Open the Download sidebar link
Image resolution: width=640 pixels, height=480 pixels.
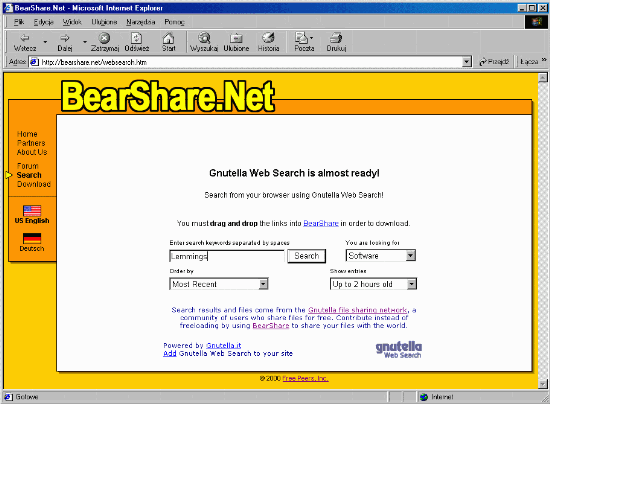34,184
